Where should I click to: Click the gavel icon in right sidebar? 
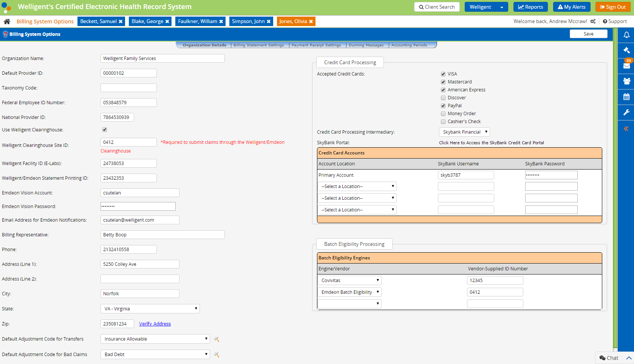pyautogui.click(x=626, y=50)
